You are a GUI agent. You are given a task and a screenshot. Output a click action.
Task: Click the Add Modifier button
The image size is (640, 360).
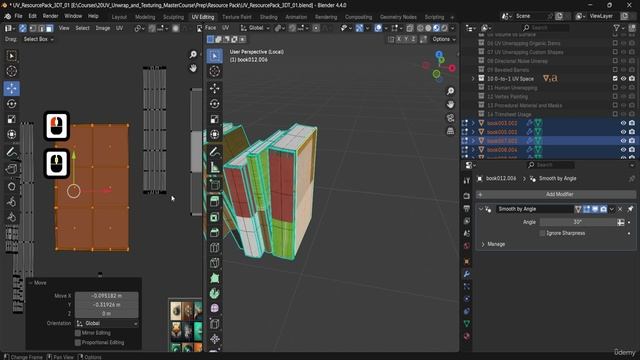[x=556, y=194]
